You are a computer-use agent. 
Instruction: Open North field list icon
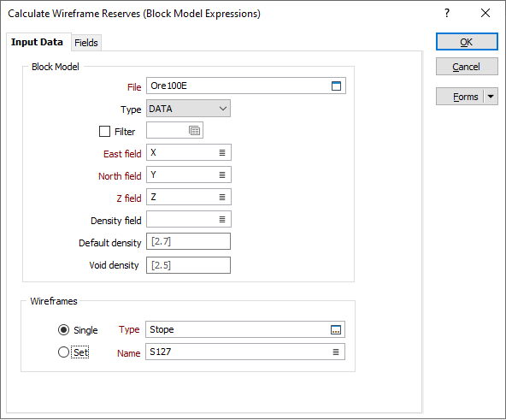click(222, 175)
